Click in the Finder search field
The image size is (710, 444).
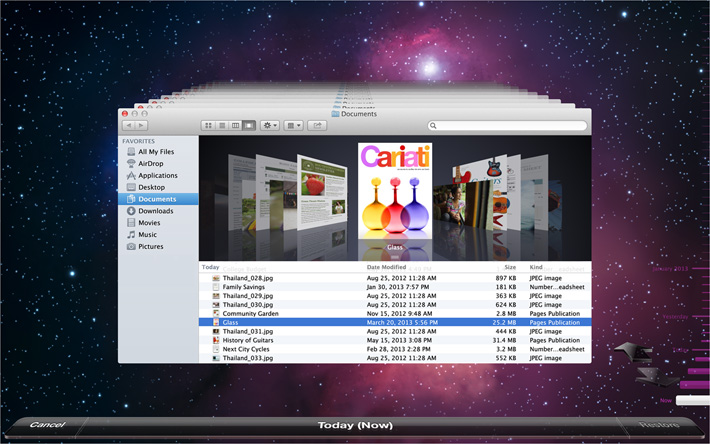point(507,125)
